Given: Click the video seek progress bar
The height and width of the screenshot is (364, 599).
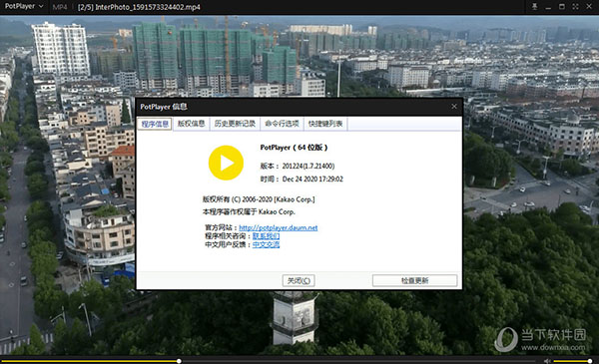Looking at the screenshot, I should (269, 361).
